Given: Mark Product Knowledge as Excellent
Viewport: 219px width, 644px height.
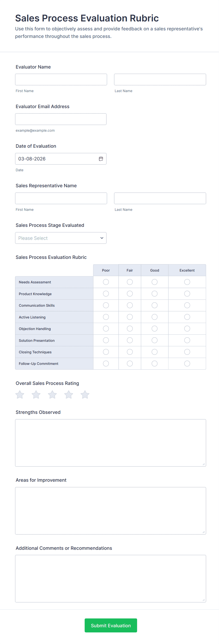Looking at the screenshot, I should pos(187,294).
